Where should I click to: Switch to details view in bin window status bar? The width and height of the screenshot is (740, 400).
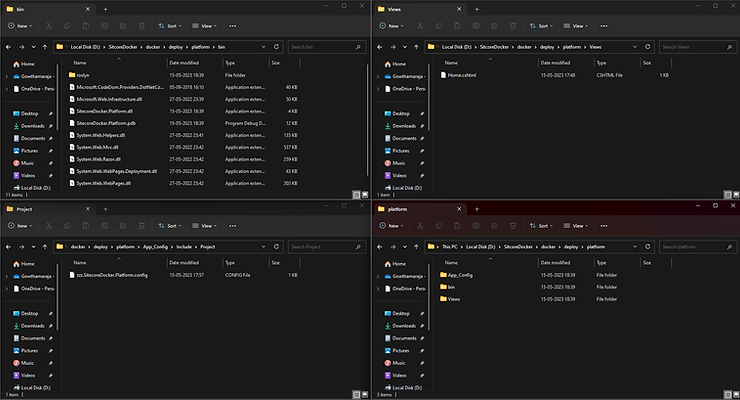[x=357, y=195]
